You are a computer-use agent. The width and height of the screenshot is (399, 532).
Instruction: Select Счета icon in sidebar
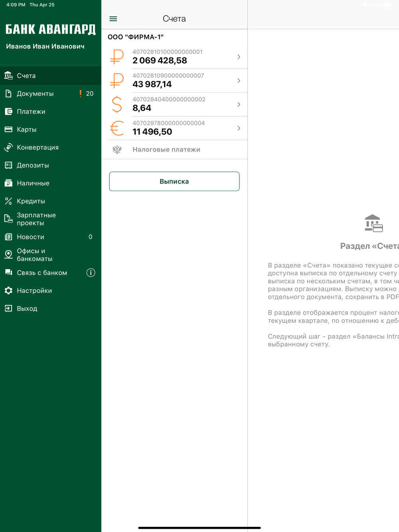tap(8, 75)
